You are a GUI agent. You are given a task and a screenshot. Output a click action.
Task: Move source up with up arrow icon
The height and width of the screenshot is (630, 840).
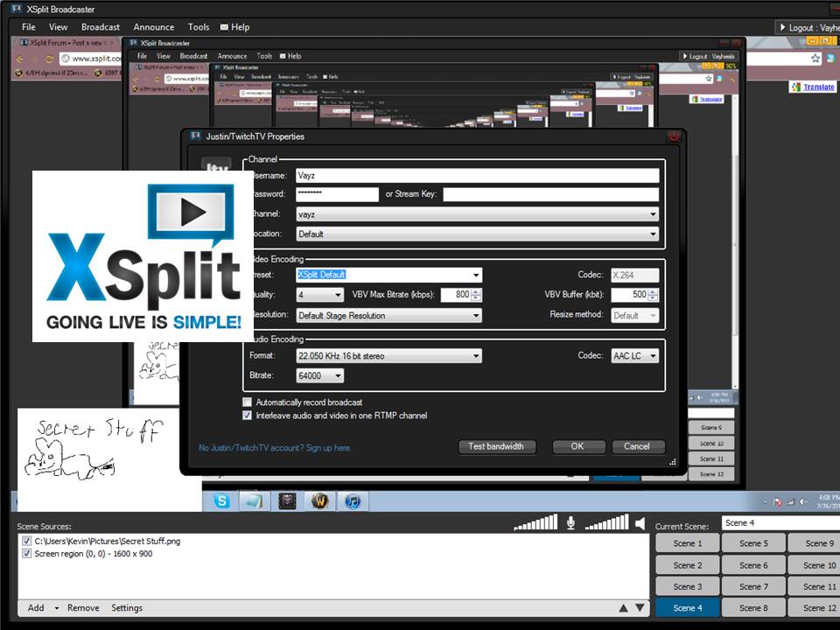623,608
